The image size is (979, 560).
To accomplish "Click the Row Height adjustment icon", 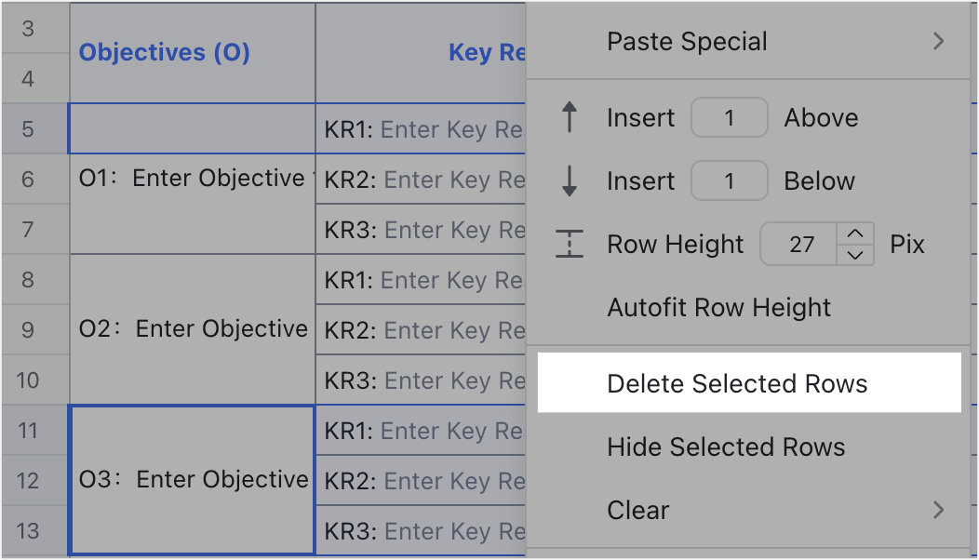I will click(570, 244).
